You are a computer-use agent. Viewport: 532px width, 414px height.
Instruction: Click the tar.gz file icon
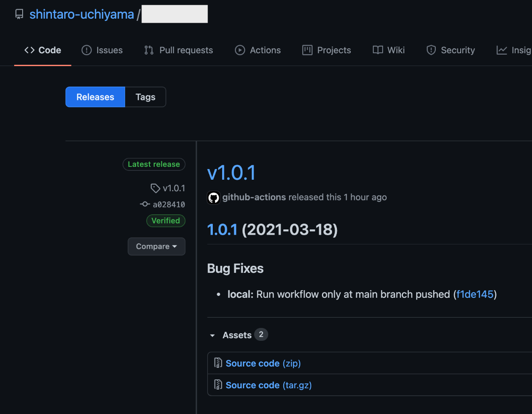tap(218, 385)
